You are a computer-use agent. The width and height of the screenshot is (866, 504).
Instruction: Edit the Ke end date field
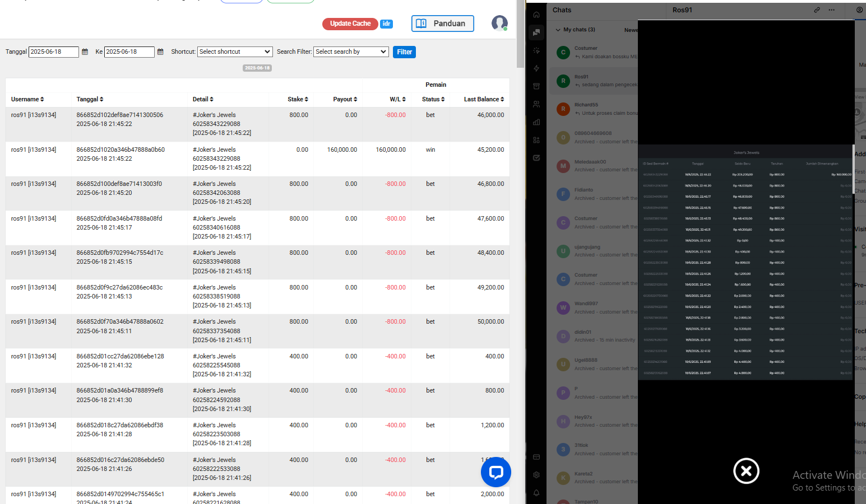pos(129,52)
